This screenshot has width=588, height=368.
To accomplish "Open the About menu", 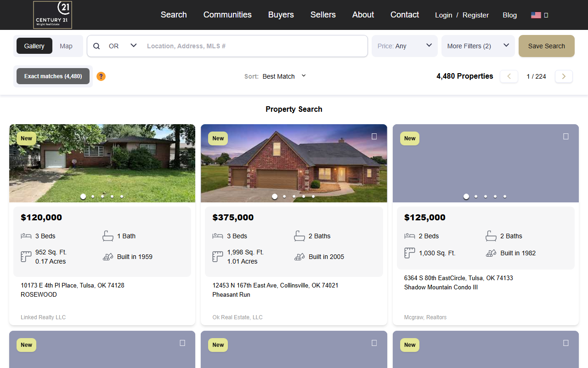I will (x=363, y=15).
